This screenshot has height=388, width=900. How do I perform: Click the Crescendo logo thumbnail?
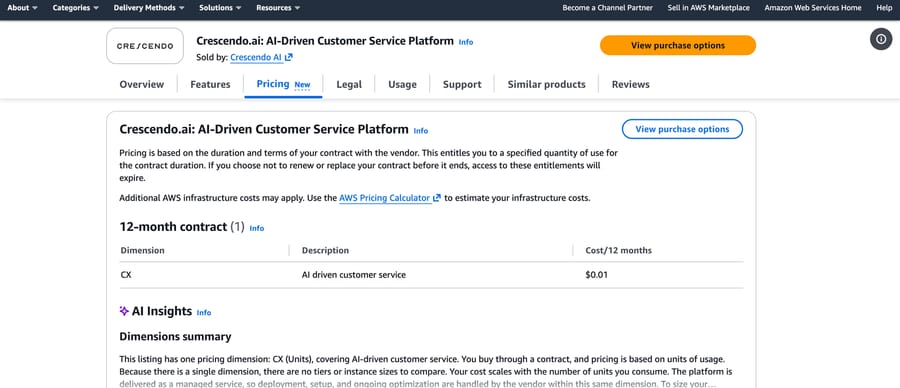point(145,46)
